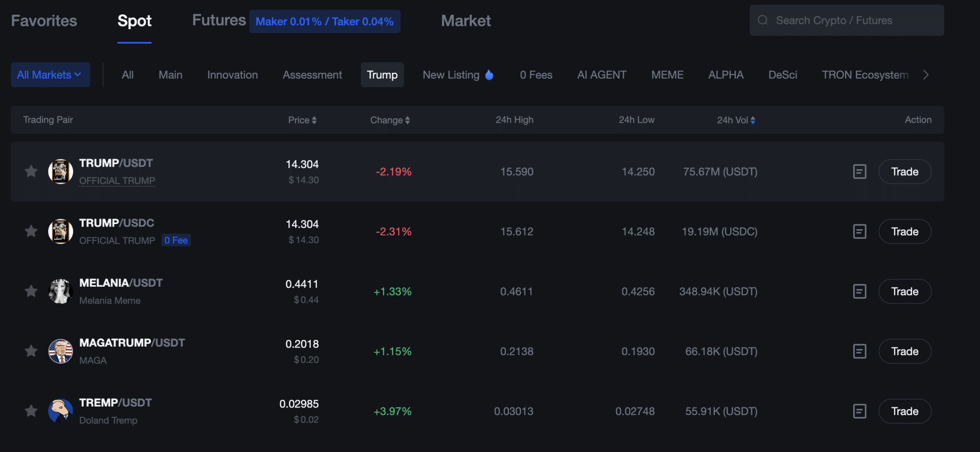Star the TREMP/USDT pair

[31, 411]
